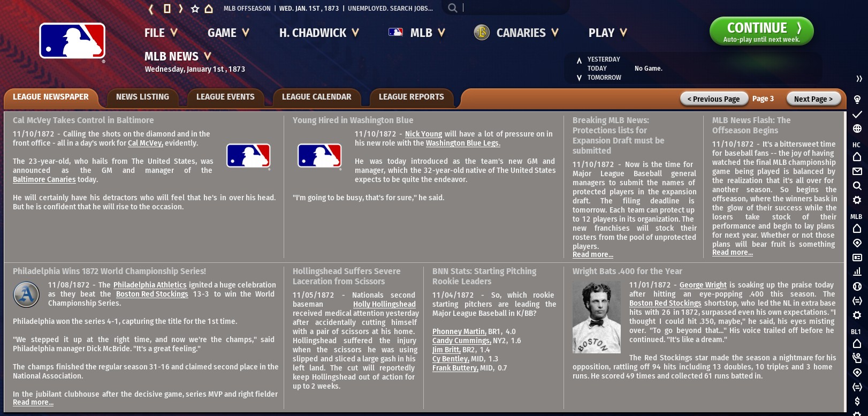Click the green CONTINUE button
The image size is (868, 416).
[762, 32]
